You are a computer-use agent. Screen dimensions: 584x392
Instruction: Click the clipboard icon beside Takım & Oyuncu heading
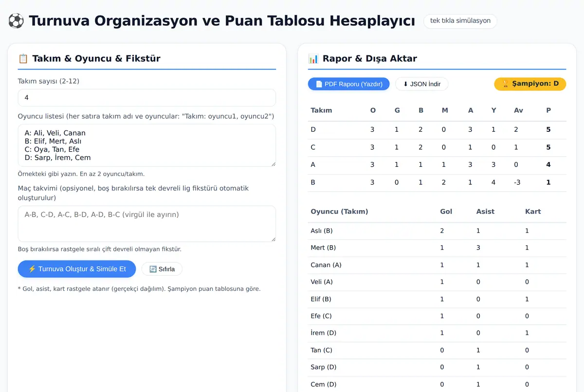23,59
